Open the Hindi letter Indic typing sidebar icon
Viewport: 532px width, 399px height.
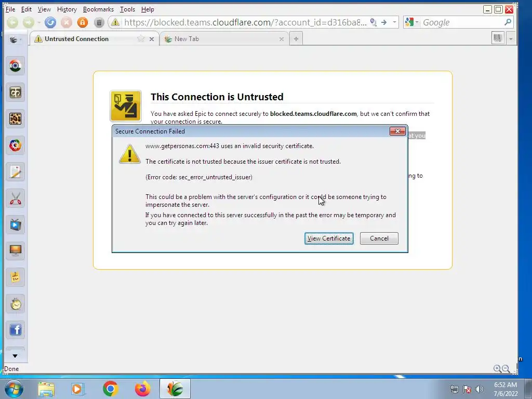coord(15,92)
